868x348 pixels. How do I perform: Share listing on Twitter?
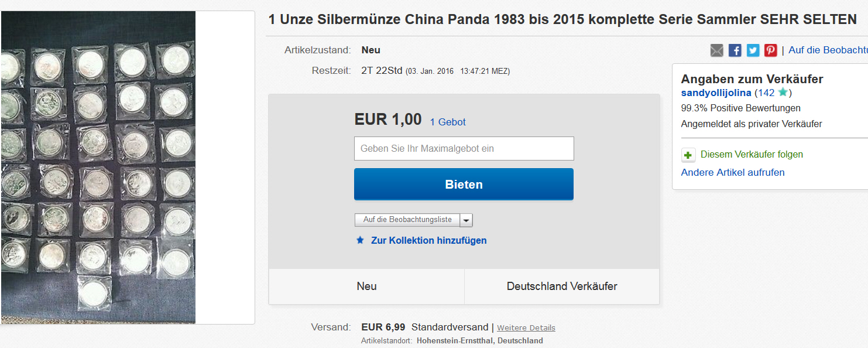point(753,50)
